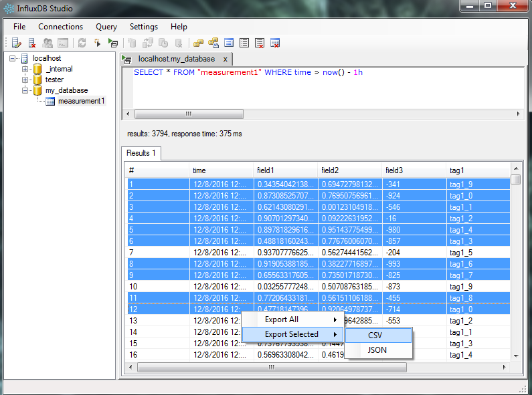This screenshot has width=532, height=395.
Task: Select row 10 with value -873
Action: (319, 287)
